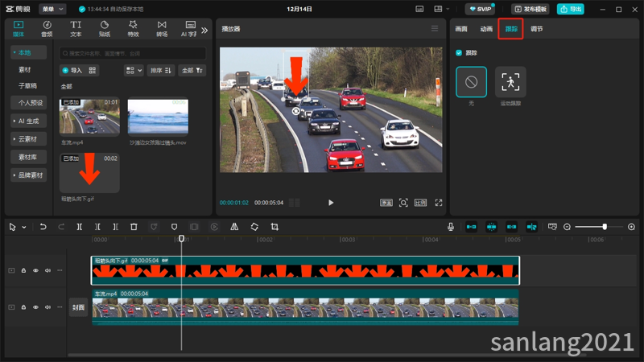Open the 比例 aspect ratio option

coord(420,203)
